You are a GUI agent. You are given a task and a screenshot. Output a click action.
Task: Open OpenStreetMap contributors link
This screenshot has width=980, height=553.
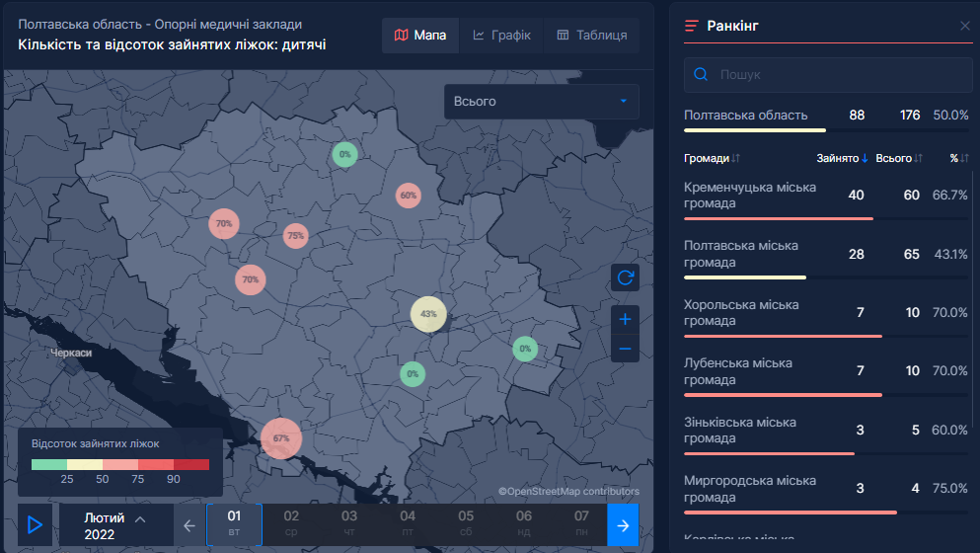[x=568, y=491]
